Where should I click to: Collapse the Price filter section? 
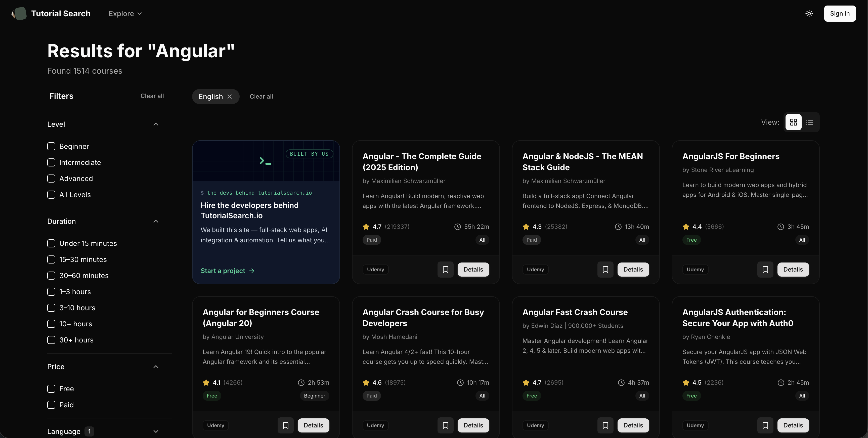click(156, 367)
